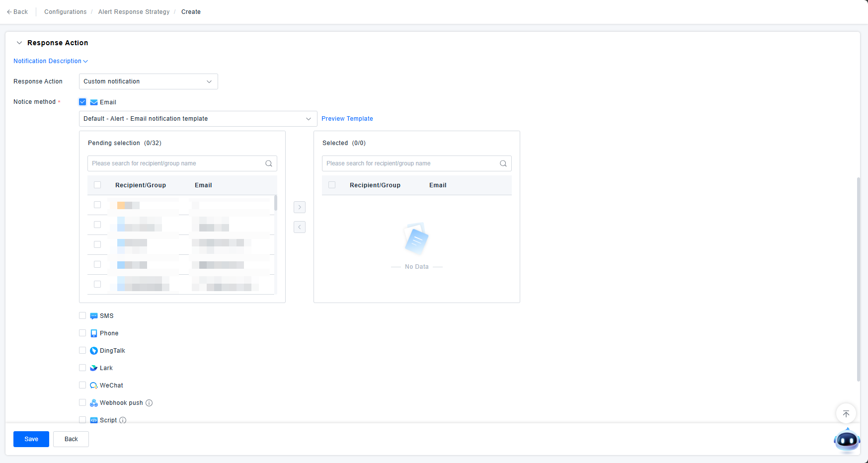Click the Script info icon

tap(123, 420)
